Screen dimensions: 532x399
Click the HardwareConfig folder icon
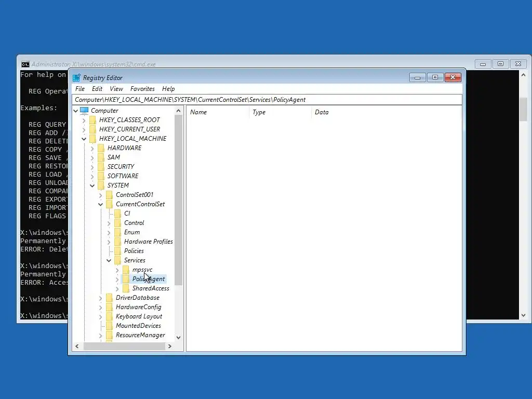109,307
